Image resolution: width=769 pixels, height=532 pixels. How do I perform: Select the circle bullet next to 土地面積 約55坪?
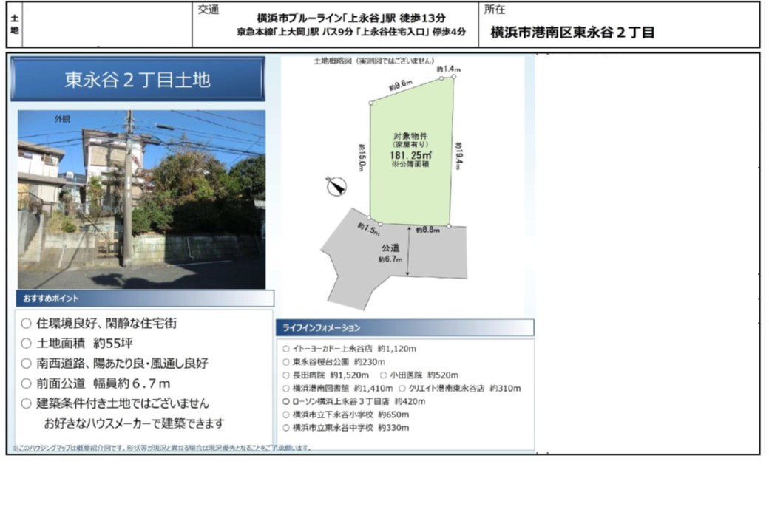click(x=26, y=344)
